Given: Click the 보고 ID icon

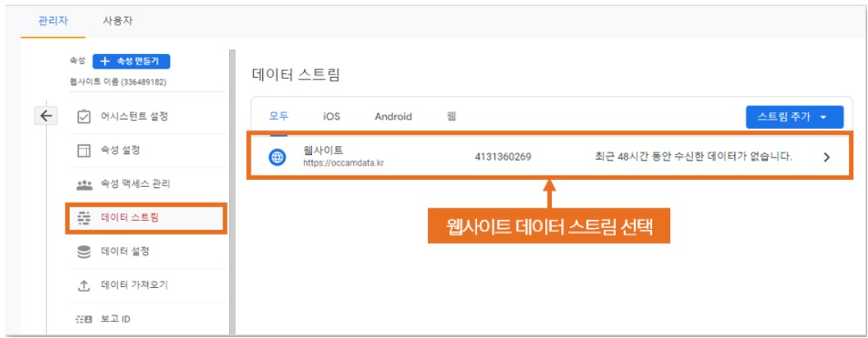Looking at the screenshot, I should pos(84,320).
